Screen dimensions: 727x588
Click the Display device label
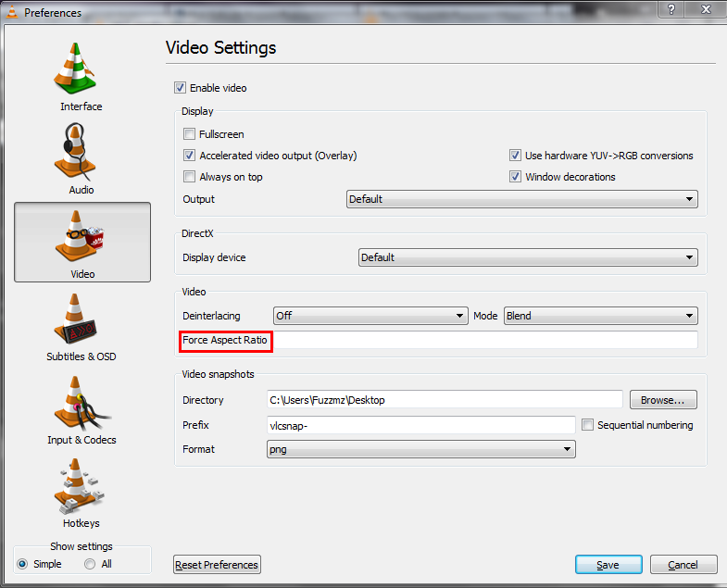pos(214,257)
